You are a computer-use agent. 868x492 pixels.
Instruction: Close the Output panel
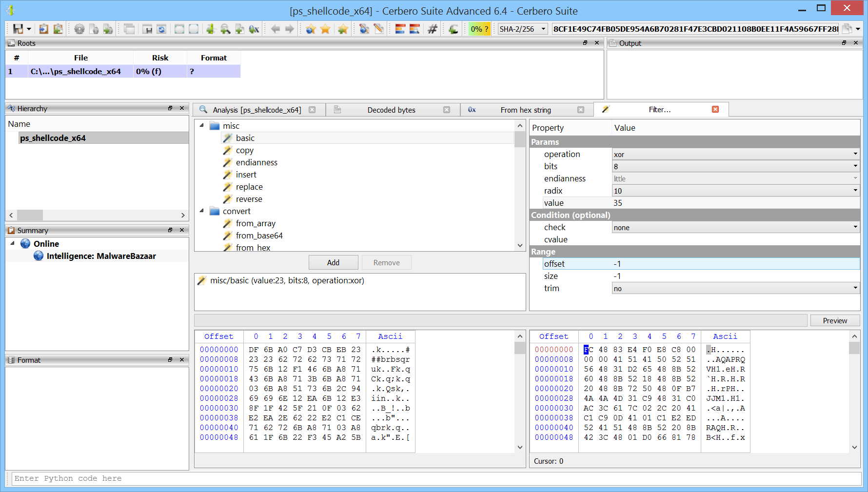tap(856, 42)
